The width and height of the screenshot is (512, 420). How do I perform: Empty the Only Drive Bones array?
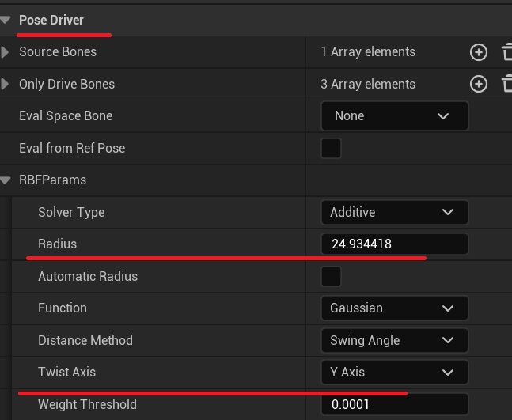(506, 84)
